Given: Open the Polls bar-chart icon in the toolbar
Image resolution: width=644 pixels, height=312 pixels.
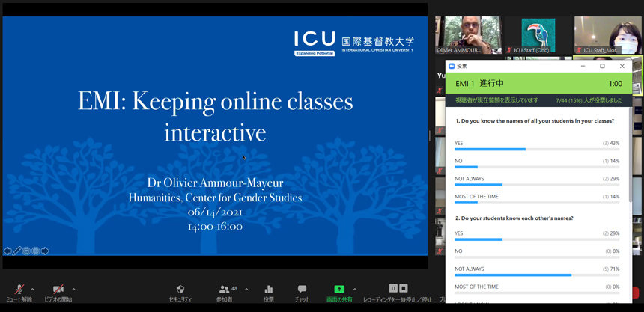Looking at the screenshot, I should tap(269, 290).
